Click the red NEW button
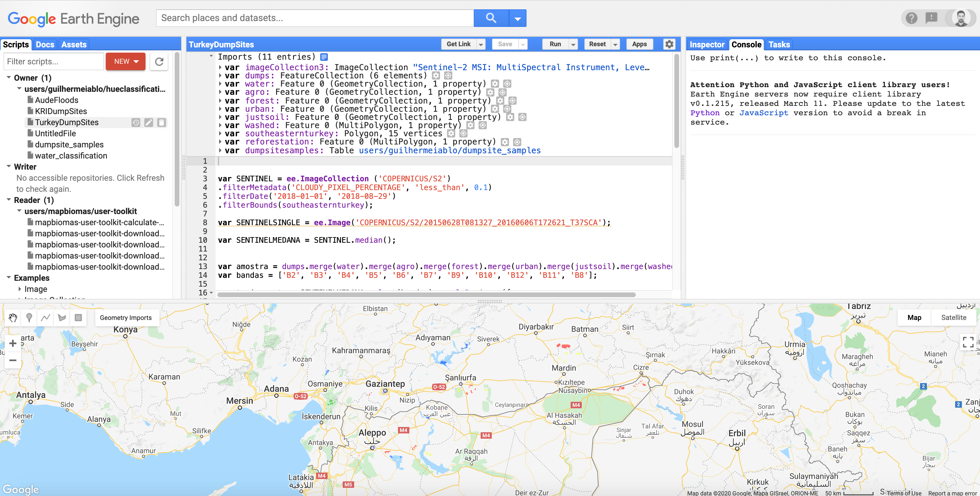Viewport: 980px width, 496px height. tap(126, 61)
